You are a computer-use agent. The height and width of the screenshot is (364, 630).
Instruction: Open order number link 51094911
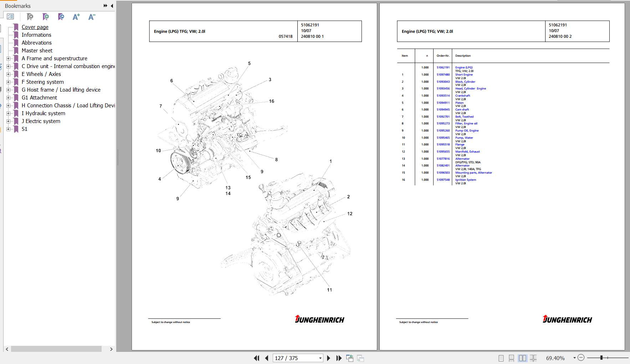(x=443, y=103)
